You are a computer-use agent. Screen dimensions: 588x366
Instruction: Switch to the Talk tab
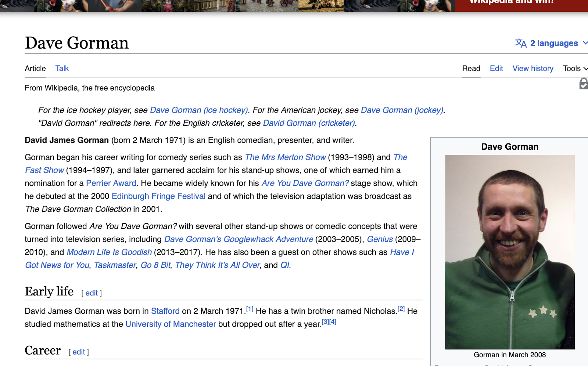click(x=62, y=68)
